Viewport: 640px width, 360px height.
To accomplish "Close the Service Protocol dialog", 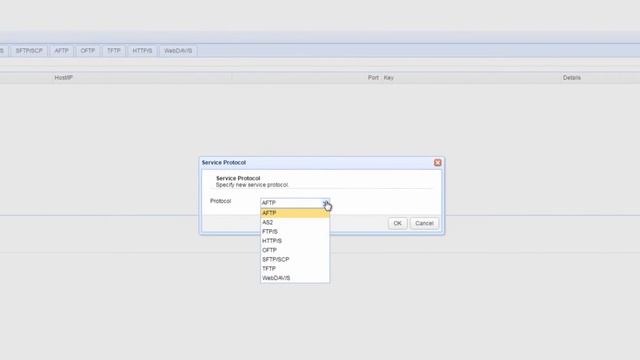I will tap(438, 162).
